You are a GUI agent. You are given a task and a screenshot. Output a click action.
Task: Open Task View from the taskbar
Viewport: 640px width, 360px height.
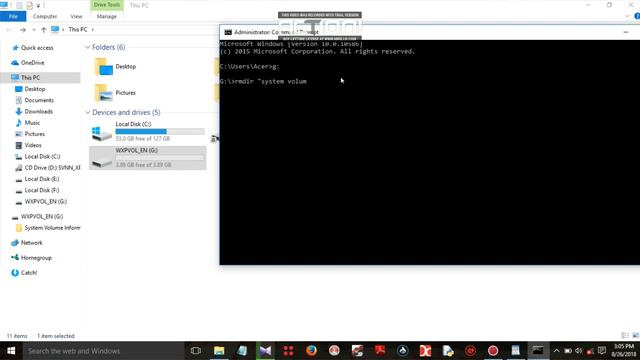coord(196,351)
